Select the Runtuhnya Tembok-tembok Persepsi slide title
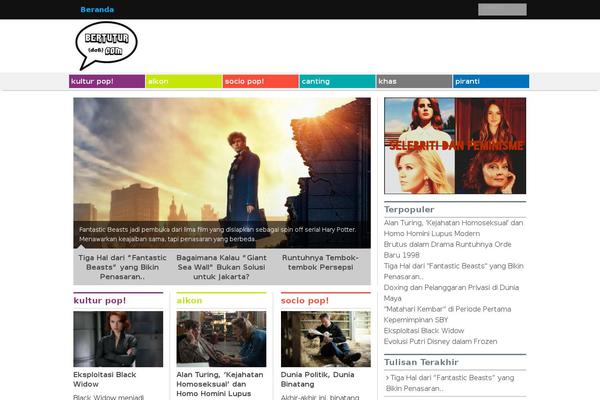Image resolution: width=600 pixels, height=400 pixels. tap(320, 263)
